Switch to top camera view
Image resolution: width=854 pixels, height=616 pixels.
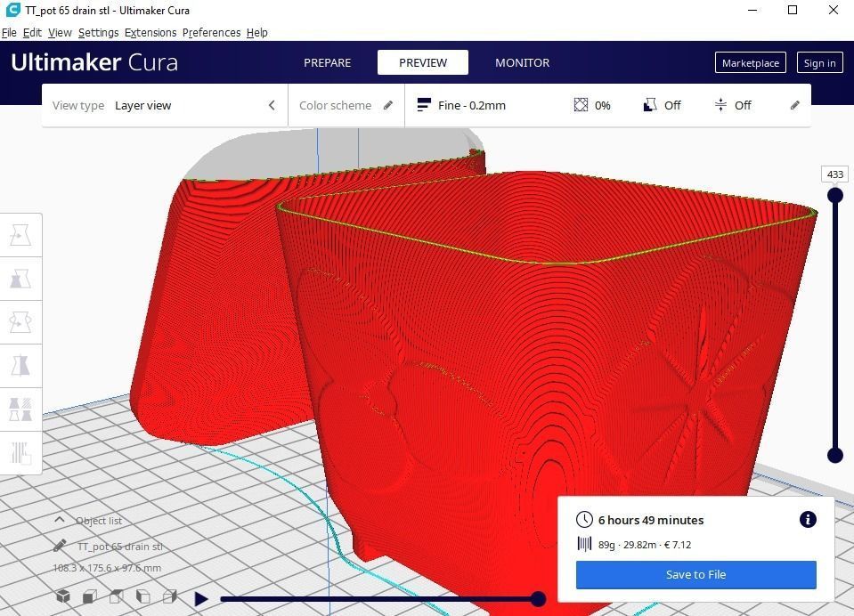click(117, 596)
